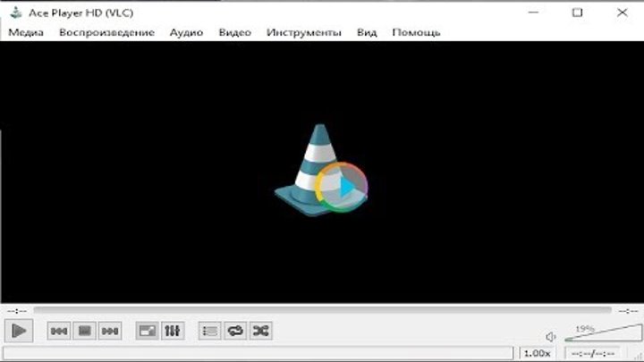Click the seek progress bar
This screenshot has height=362, width=644.
coord(322,311)
